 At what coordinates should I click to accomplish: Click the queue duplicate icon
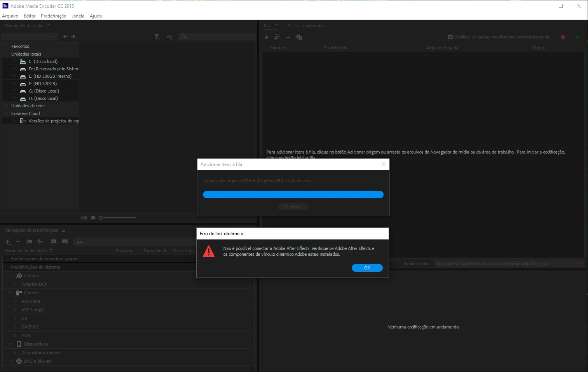pos(299,37)
